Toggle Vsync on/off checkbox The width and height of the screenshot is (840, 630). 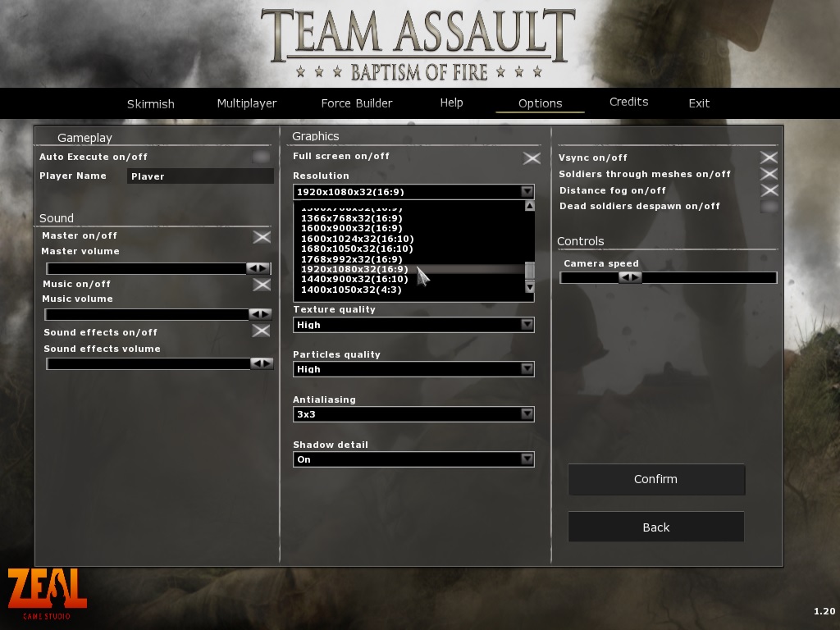(x=769, y=157)
